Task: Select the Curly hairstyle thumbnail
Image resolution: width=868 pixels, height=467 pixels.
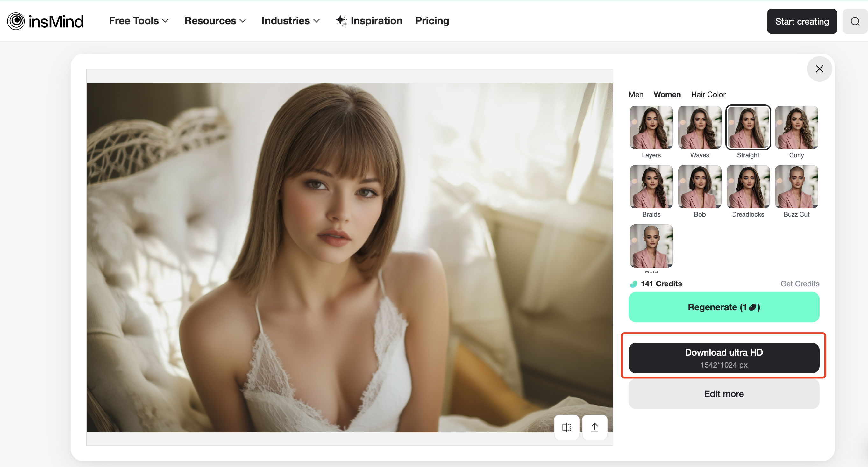Action: [796, 127]
